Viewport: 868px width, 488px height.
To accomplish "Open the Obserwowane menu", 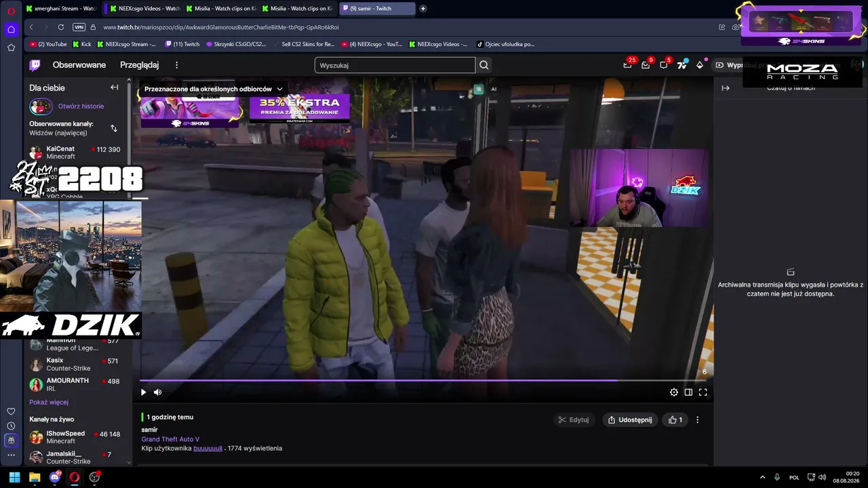I will point(79,65).
